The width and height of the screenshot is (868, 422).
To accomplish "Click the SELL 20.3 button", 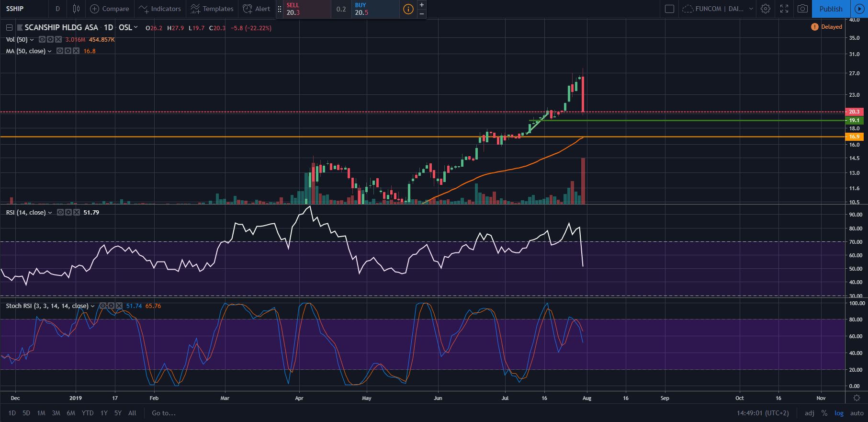I will (307, 9).
